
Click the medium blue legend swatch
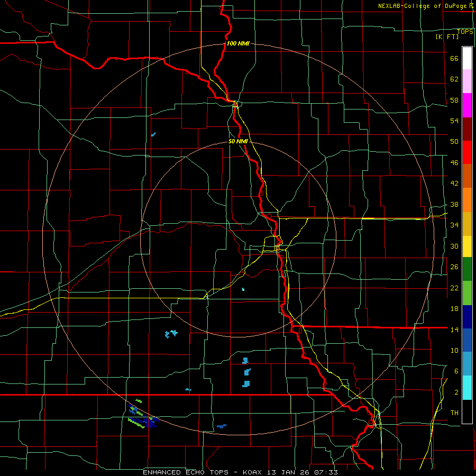click(467, 340)
